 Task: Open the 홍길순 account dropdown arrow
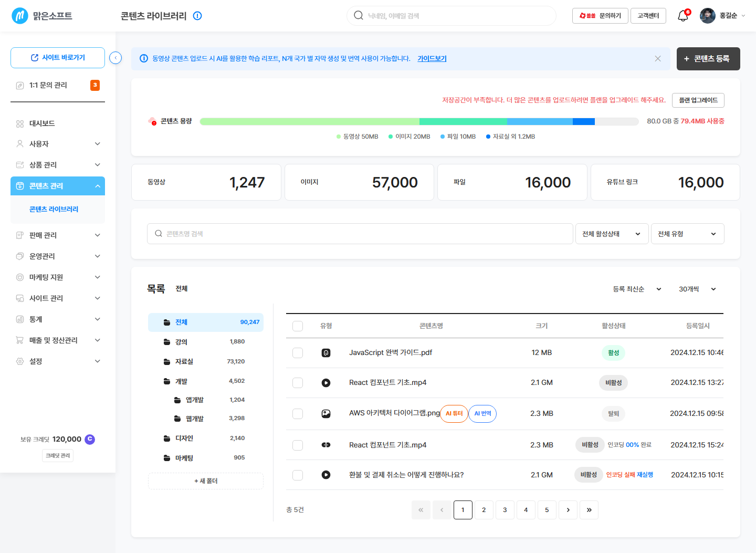coord(743,16)
